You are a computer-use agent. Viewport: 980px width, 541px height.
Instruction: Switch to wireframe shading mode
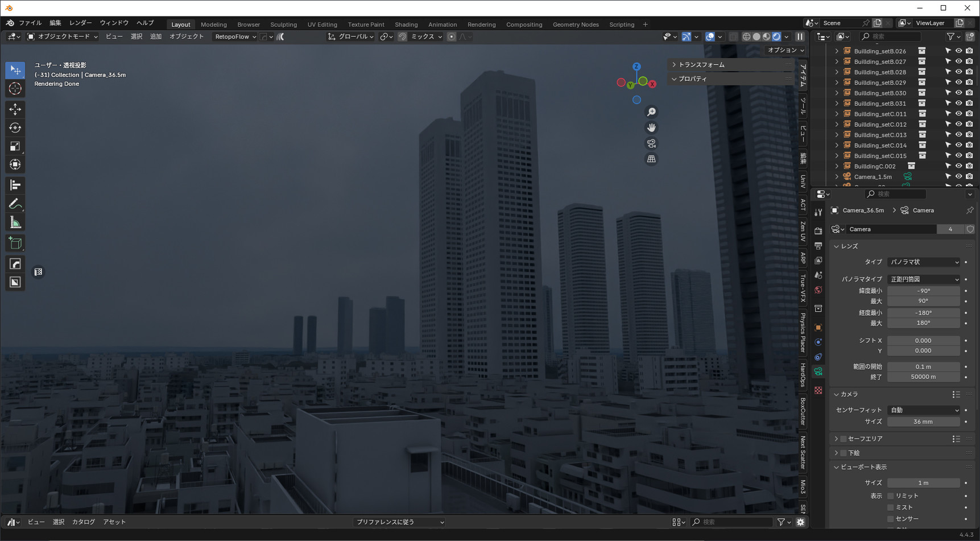pyautogui.click(x=746, y=36)
